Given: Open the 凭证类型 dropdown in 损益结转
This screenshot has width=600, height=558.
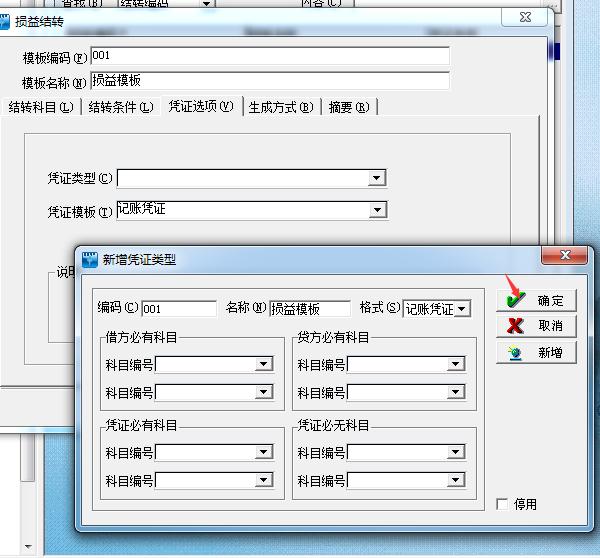Looking at the screenshot, I should pos(377,178).
